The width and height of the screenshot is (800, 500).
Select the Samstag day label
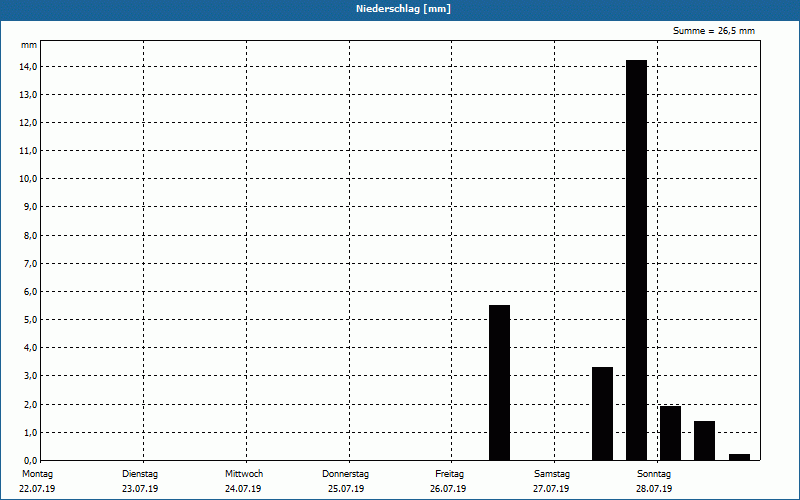pyautogui.click(x=552, y=474)
